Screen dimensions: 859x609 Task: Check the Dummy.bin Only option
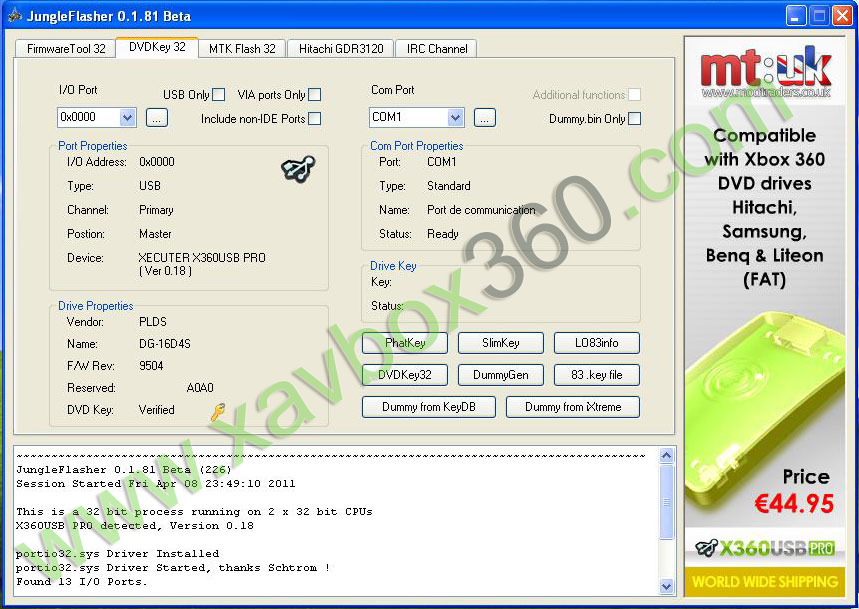pos(634,118)
